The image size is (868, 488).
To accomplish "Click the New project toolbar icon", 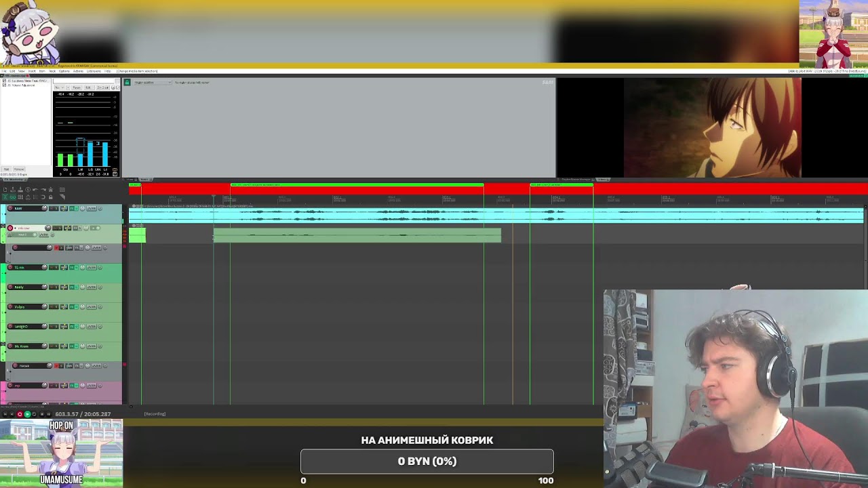I will pos(4,190).
